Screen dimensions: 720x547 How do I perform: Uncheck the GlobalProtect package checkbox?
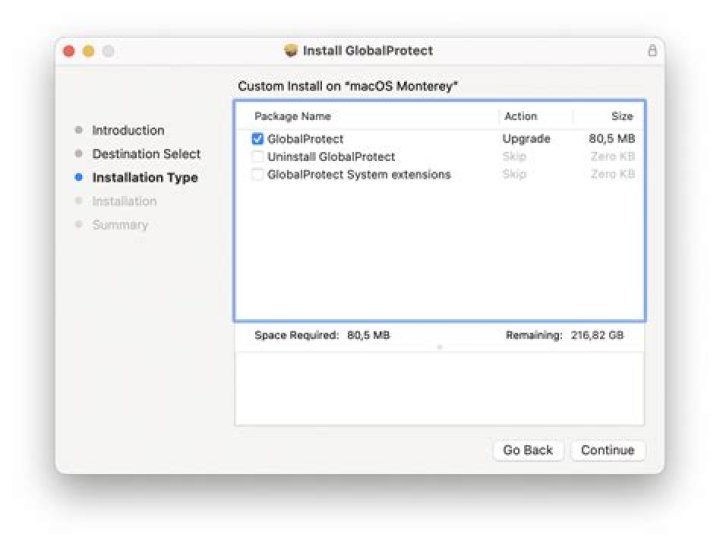pyautogui.click(x=258, y=139)
